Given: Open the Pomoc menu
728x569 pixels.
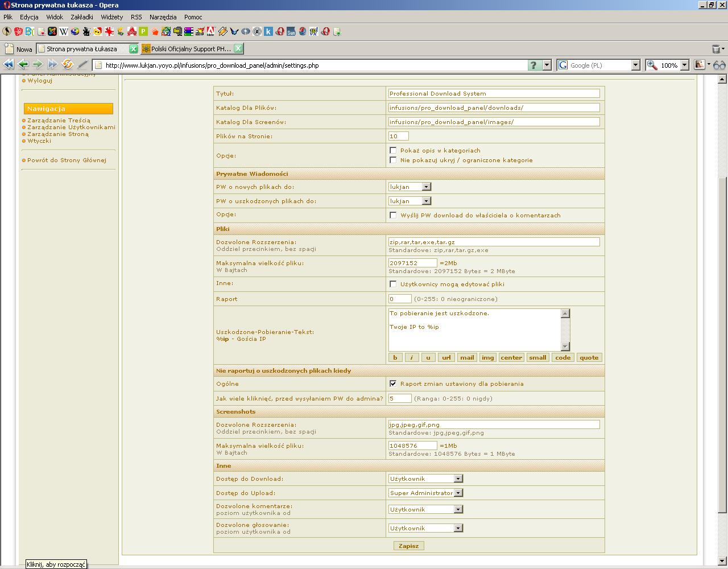Looking at the screenshot, I should click(x=193, y=17).
